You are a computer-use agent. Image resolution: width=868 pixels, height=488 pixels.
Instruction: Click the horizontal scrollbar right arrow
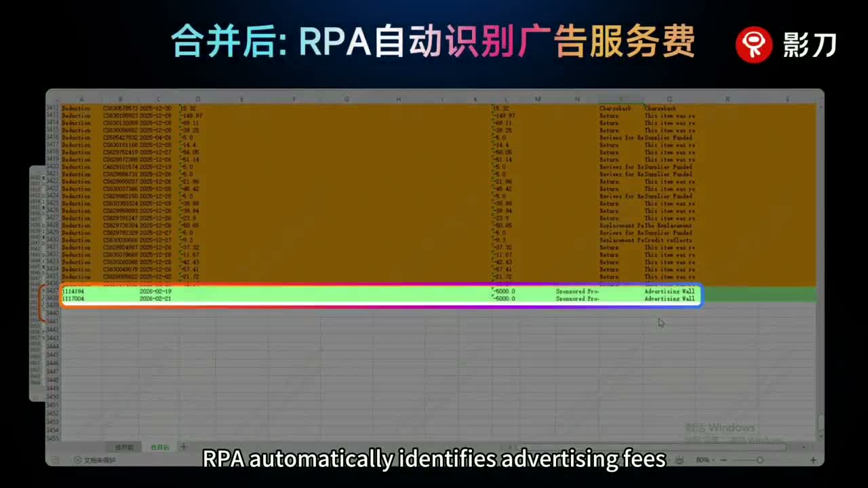pyautogui.click(x=804, y=447)
